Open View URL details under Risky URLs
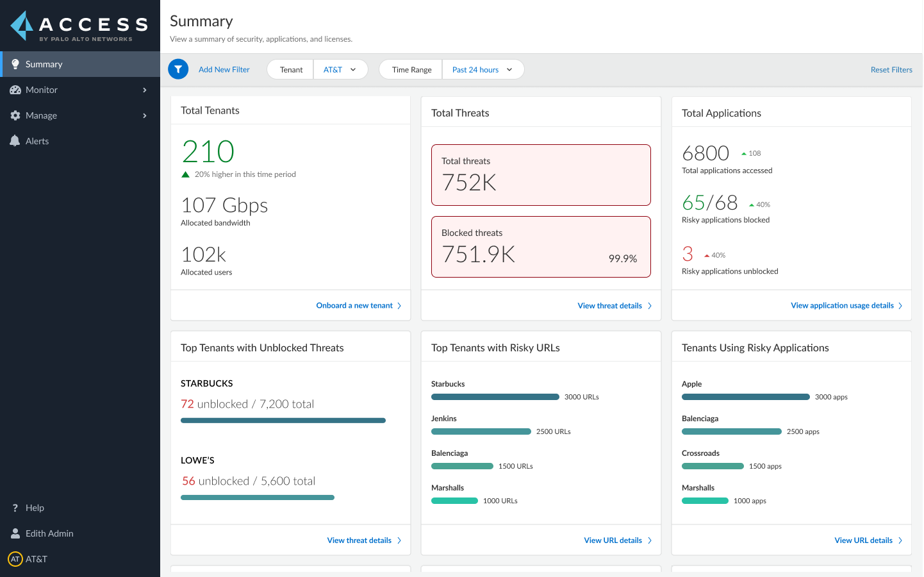Image resolution: width=924 pixels, height=577 pixels. point(613,540)
